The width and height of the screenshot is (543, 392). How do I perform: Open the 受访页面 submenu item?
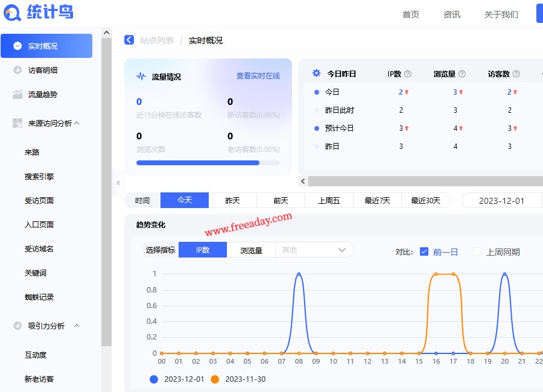[39, 200]
